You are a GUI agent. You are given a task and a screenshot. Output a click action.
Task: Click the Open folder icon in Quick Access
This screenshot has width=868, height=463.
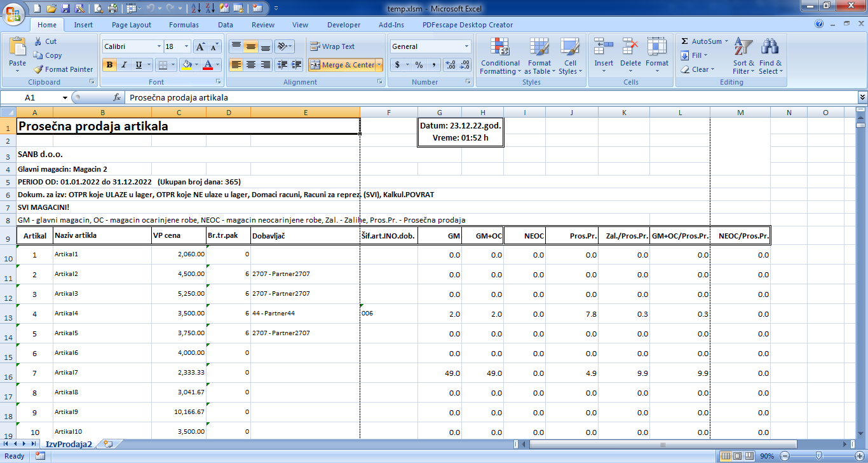51,8
